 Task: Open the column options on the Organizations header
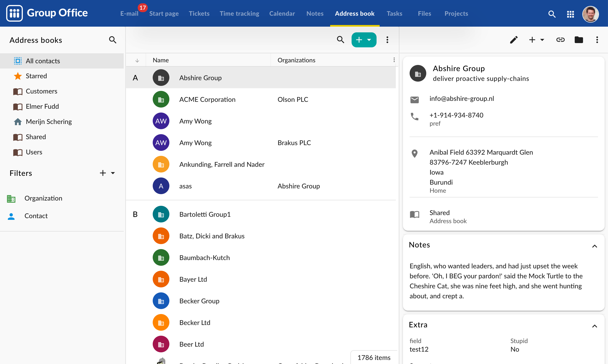[x=394, y=60]
